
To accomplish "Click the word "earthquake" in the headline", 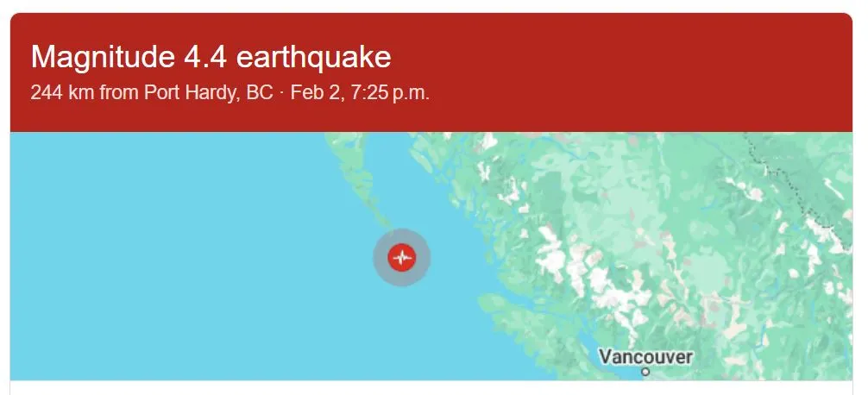I will point(313,57).
